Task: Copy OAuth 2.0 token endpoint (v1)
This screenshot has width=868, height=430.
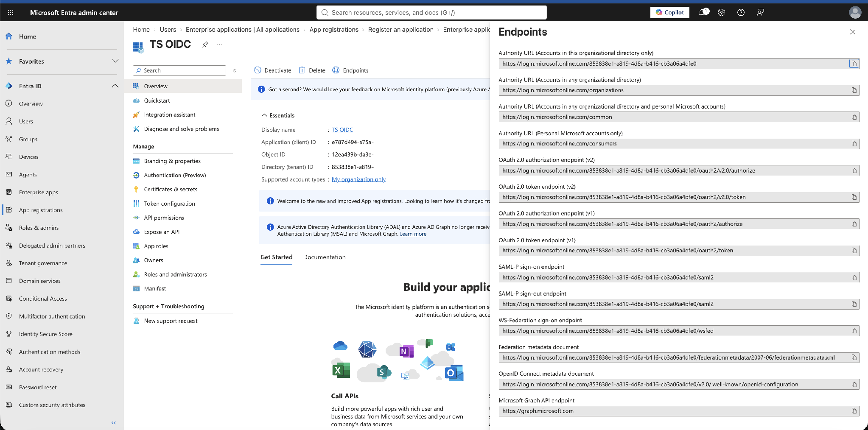Action: click(x=854, y=251)
